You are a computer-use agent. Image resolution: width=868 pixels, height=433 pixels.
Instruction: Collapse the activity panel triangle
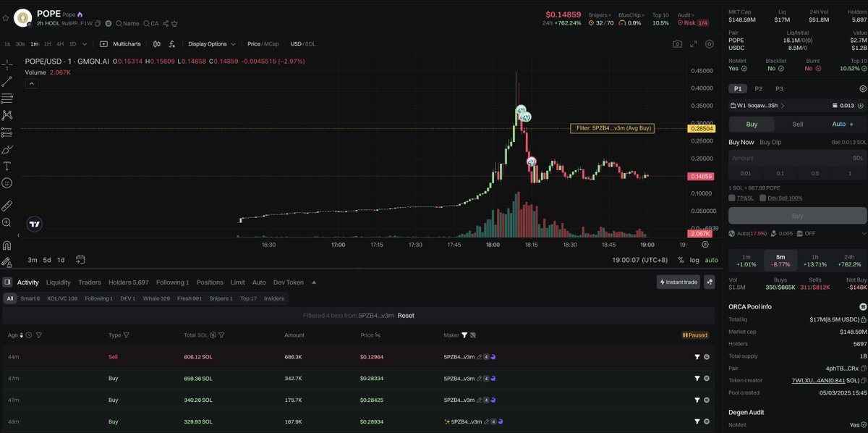(314, 282)
